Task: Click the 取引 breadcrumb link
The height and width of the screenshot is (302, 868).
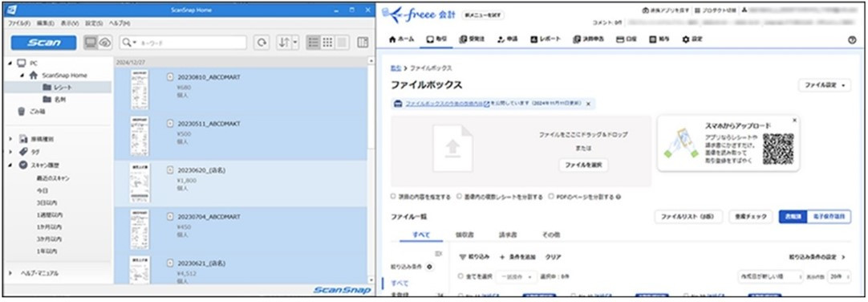Action: (395, 67)
